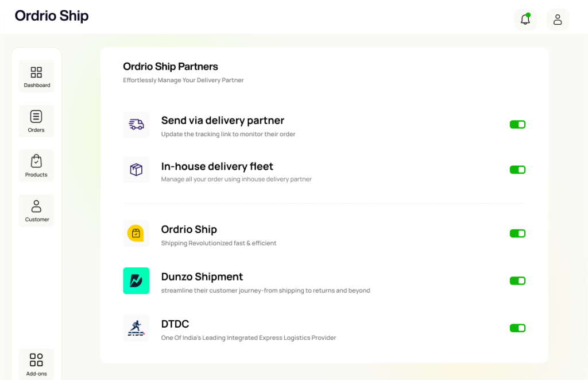The image size is (588, 380).
Task: Click the green Dunzo Shipment logo
Action: tap(136, 281)
